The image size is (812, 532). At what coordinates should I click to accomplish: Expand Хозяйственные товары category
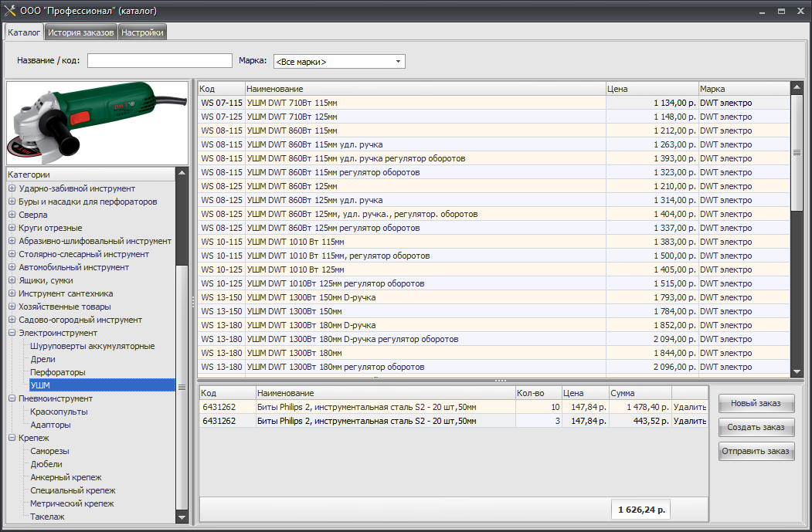(x=12, y=307)
